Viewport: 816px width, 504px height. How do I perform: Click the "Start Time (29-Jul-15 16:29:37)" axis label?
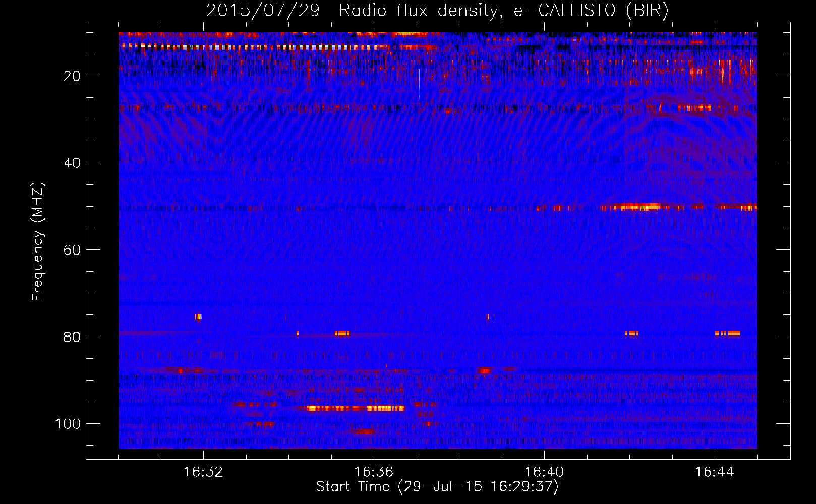[x=437, y=487]
